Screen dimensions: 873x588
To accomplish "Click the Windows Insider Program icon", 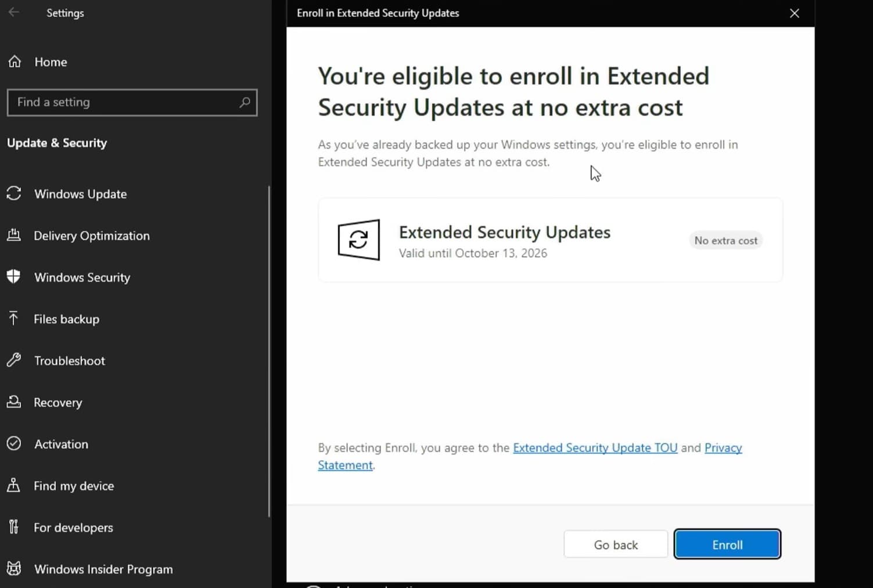I will (x=14, y=569).
